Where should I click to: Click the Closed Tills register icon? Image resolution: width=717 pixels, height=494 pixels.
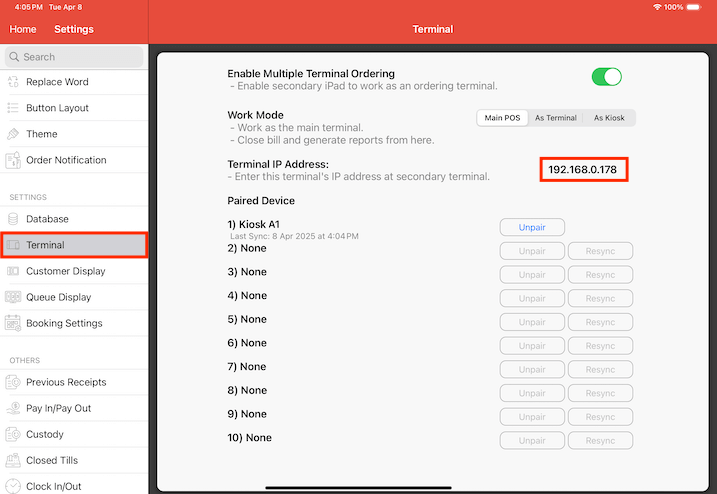(x=13, y=460)
